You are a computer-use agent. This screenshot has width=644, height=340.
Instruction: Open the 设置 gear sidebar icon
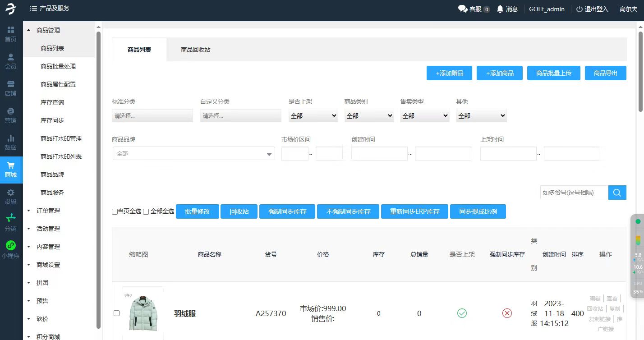pos(11,197)
